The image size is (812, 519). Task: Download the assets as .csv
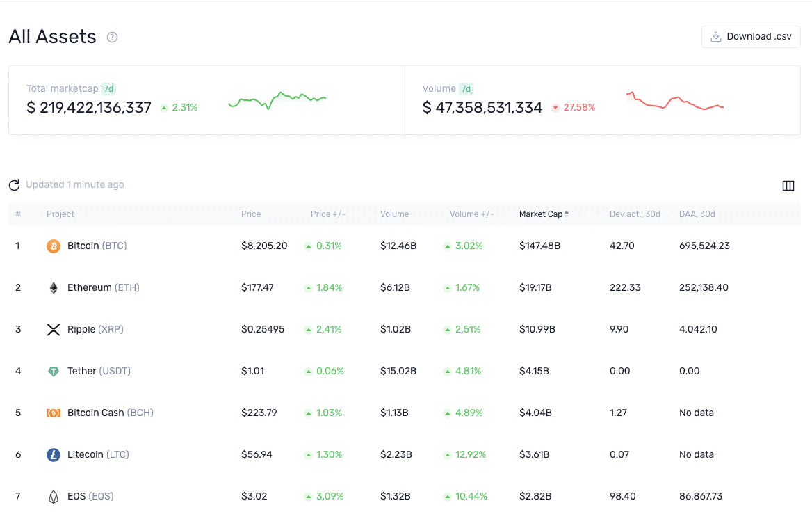pos(751,37)
